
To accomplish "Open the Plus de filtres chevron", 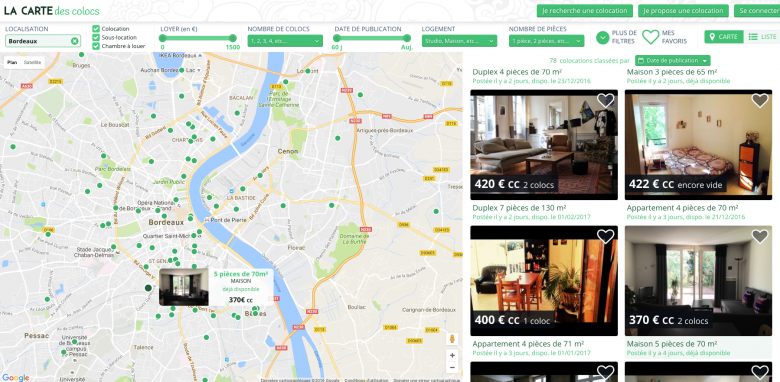I will click(x=603, y=37).
